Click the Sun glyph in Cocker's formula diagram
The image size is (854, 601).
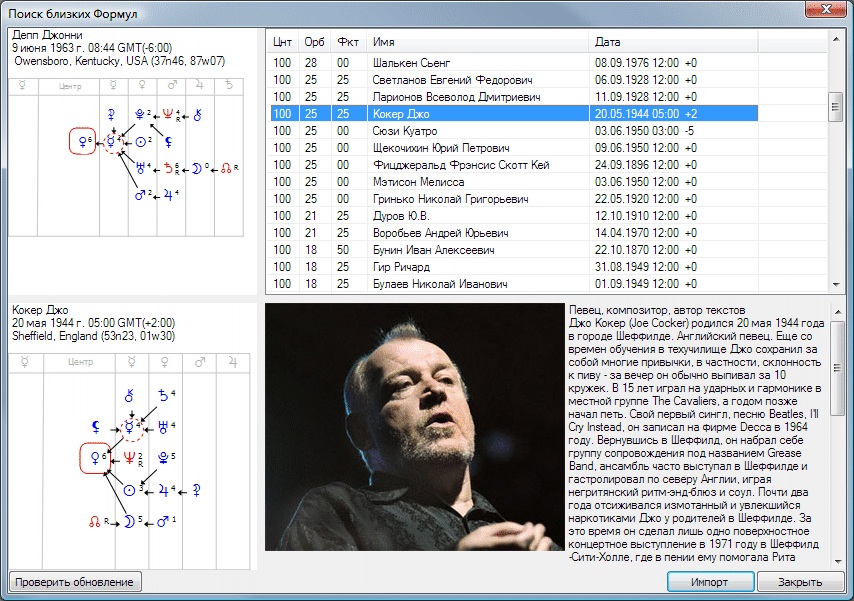tap(129, 490)
